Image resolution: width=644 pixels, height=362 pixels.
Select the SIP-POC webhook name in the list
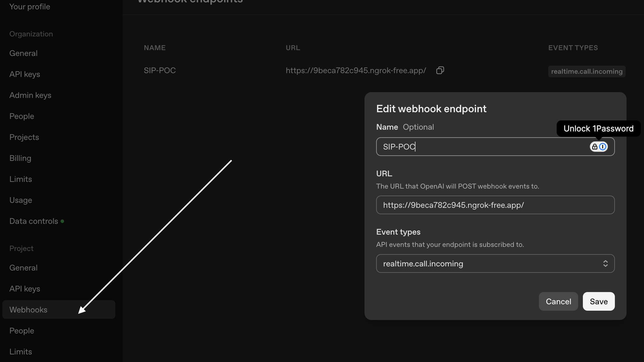tap(160, 70)
